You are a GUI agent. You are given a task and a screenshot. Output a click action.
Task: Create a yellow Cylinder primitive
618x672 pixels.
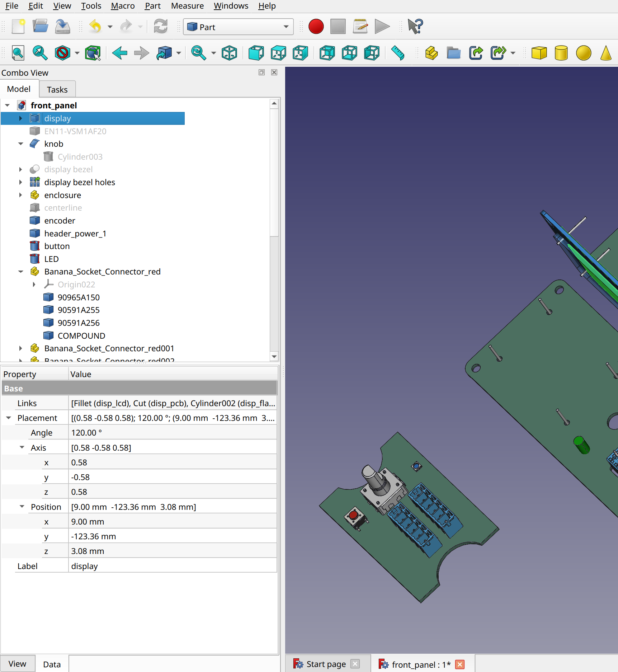(561, 53)
